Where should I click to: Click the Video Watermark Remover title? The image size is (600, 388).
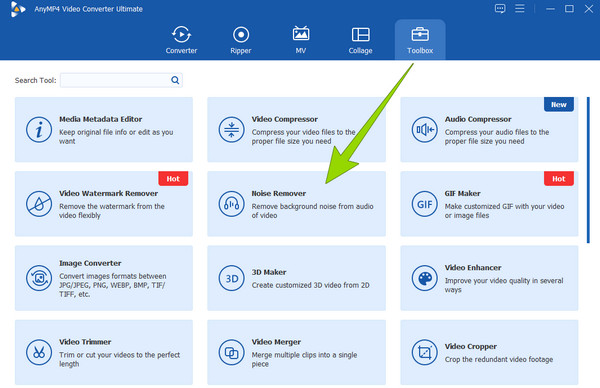tap(108, 194)
